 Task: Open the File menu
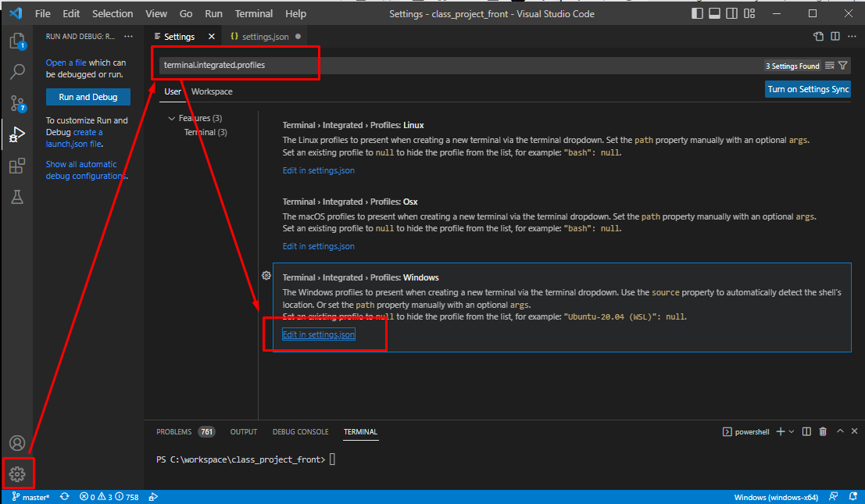pyautogui.click(x=42, y=14)
